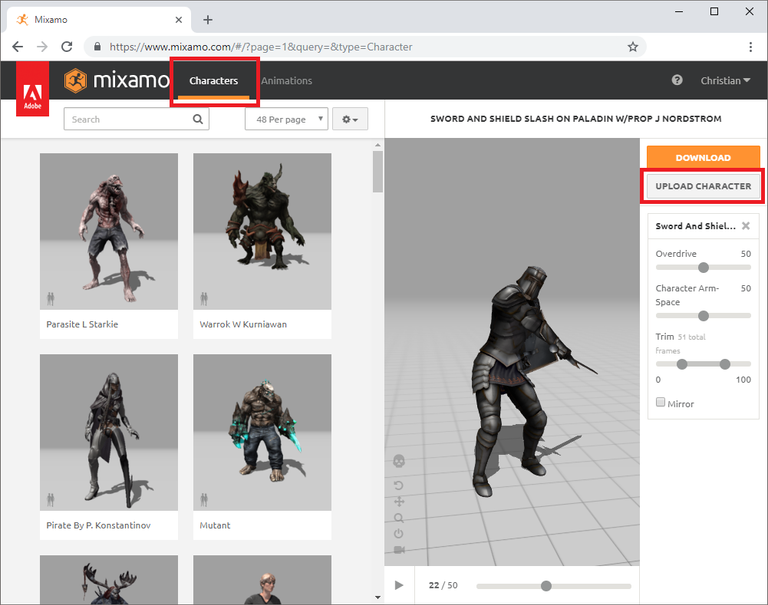This screenshot has height=605, width=768.
Task: Adjust the Character Arm-Space slider
Action: (x=703, y=316)
